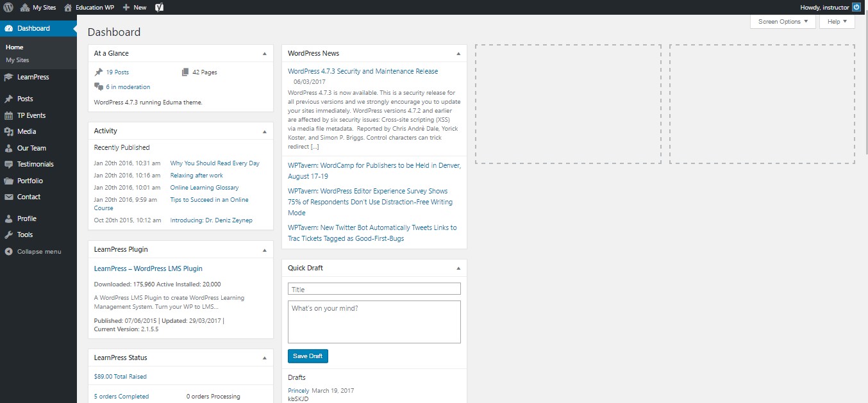Image resolution: width=868 pixels, height=403 pixels.
Task: Open the 5 orders Completed link
Action: coord(121,397)
